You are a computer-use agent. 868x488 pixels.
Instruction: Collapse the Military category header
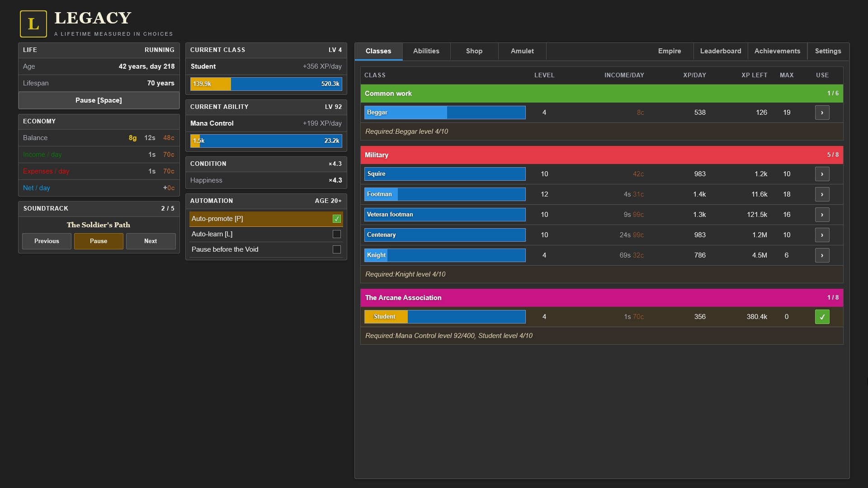pos(602,155)
